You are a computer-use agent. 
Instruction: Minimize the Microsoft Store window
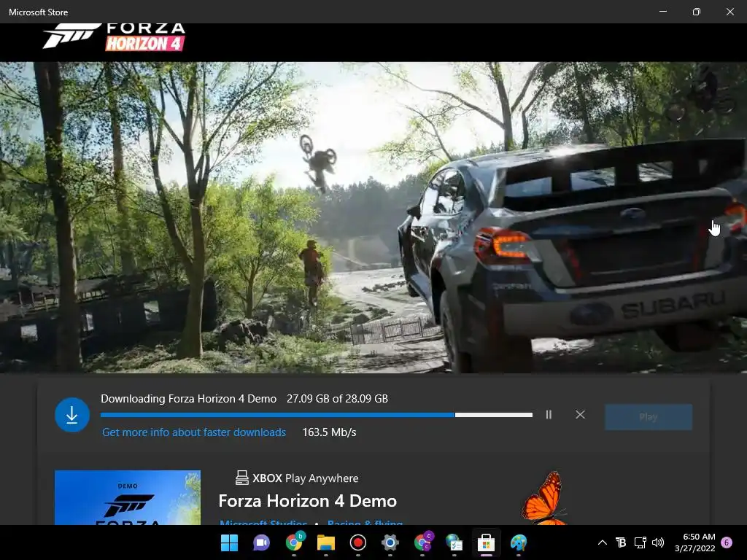click(x=662, y=12)
